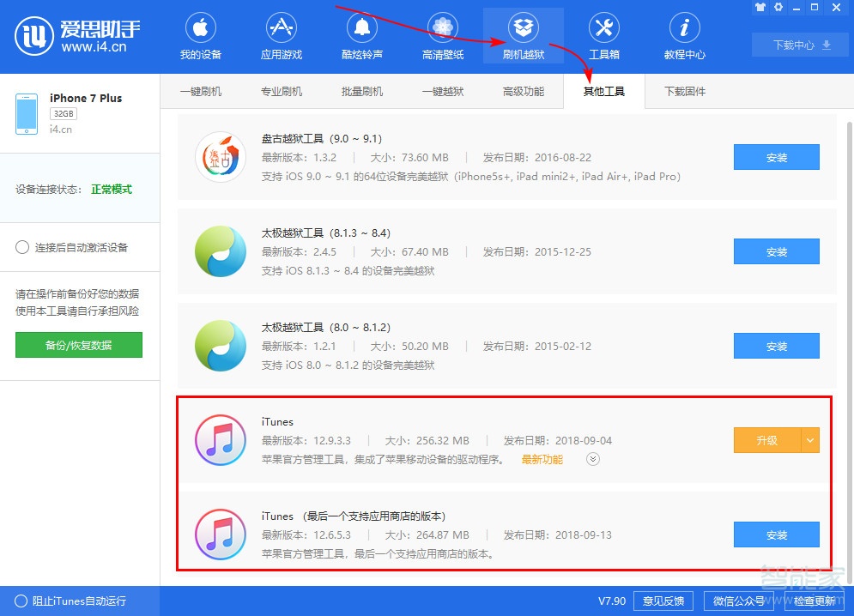This screenshot has width=854, height=616.
Task: Open the 刷机越狱 flash and jailbreak section
Action: pyautogui.click(x=523, y=34)
